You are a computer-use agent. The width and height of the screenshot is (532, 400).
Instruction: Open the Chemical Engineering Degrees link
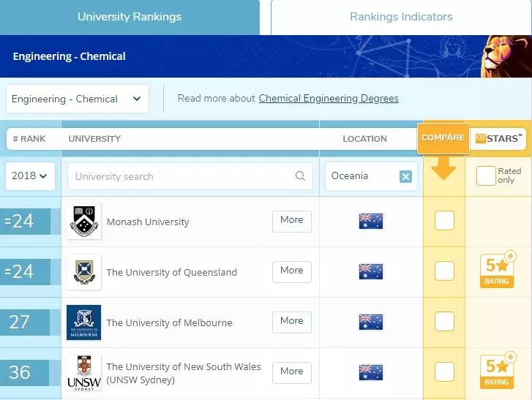click(329, 99)
